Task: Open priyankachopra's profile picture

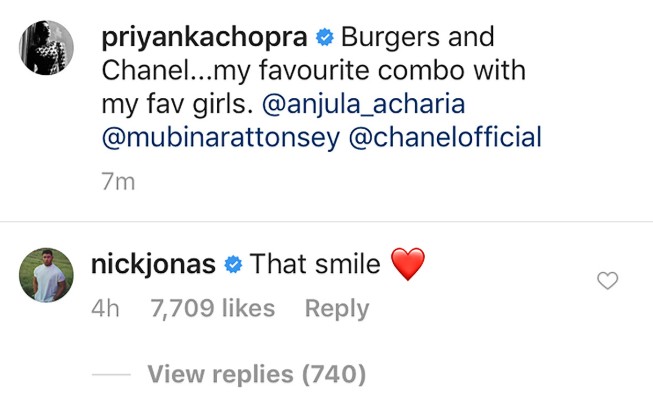Action: (x=47, y=46)
